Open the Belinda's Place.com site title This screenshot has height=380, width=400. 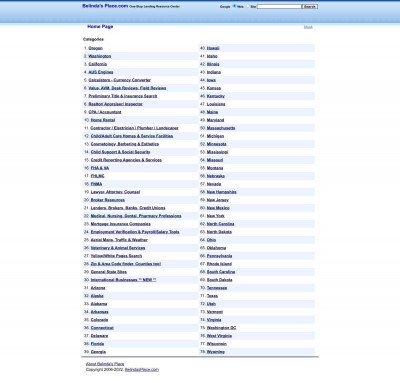105,6
